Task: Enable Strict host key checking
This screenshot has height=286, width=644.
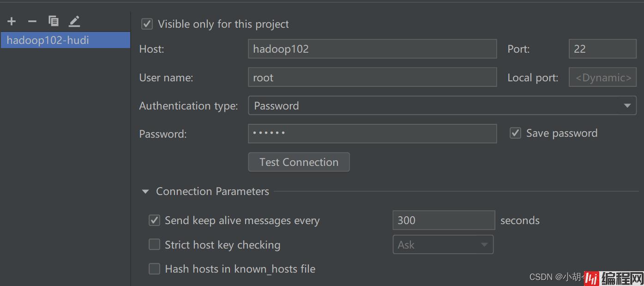Action: pos(154,245)
